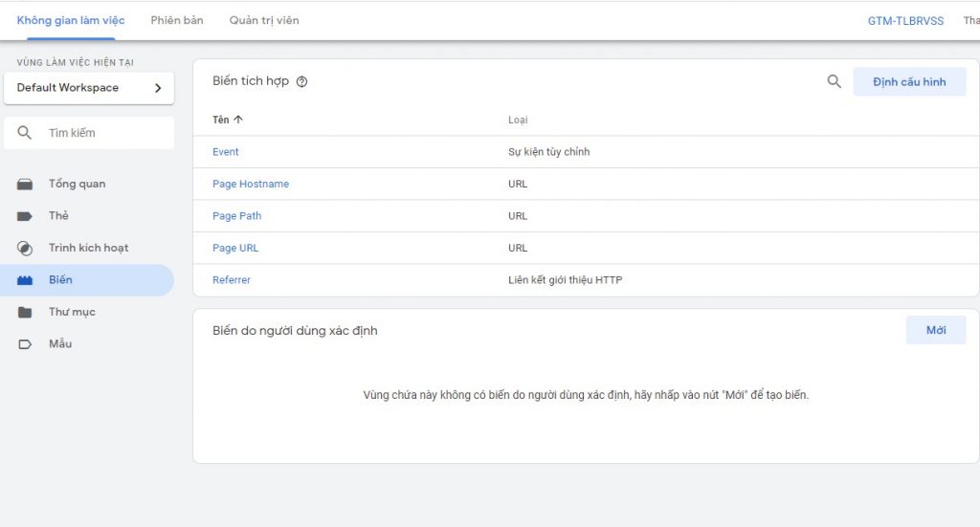Image resolution: width=980 pixels, height=527 pixels.
Task: Open the Page URL variable link
Action: click(235, 248)
